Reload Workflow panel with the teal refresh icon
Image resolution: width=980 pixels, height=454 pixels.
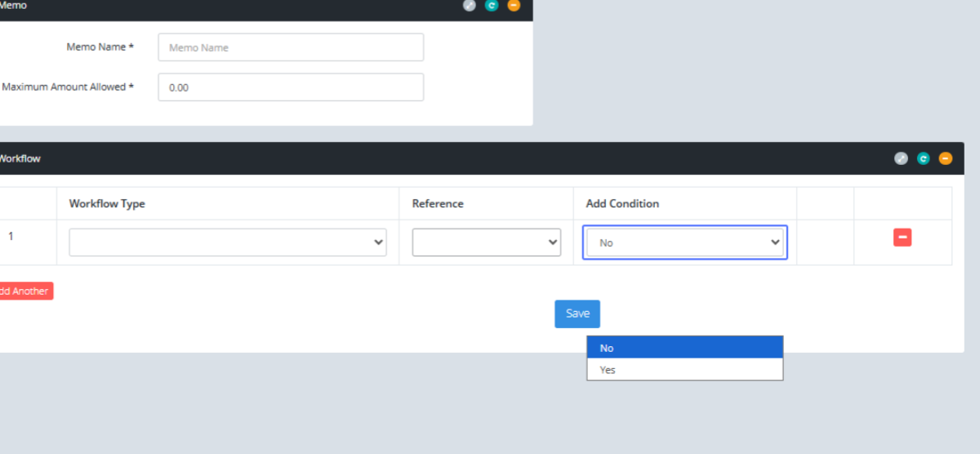923,158
